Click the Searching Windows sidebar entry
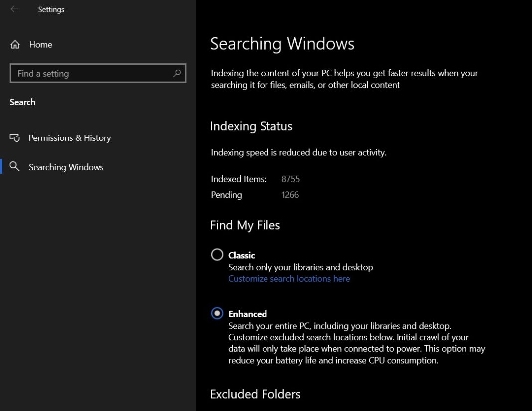The width and height of the screenshot is (532, 411). click(66, 167)
